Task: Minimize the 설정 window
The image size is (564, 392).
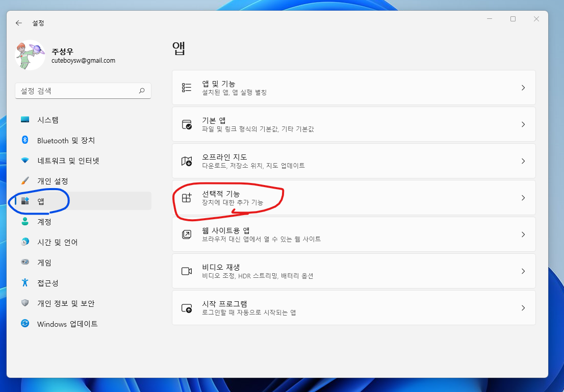Action: click(490, 19)
